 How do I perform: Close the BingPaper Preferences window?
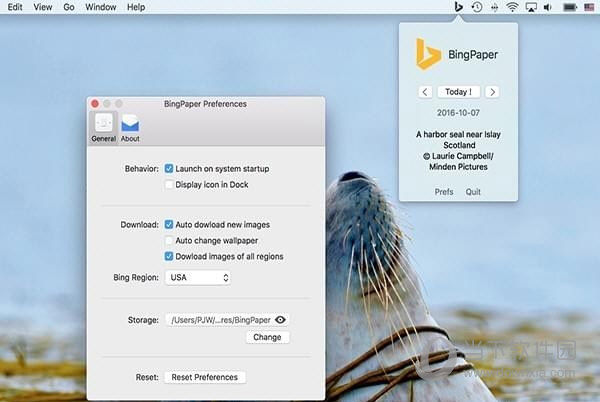(x=95, y=104)
